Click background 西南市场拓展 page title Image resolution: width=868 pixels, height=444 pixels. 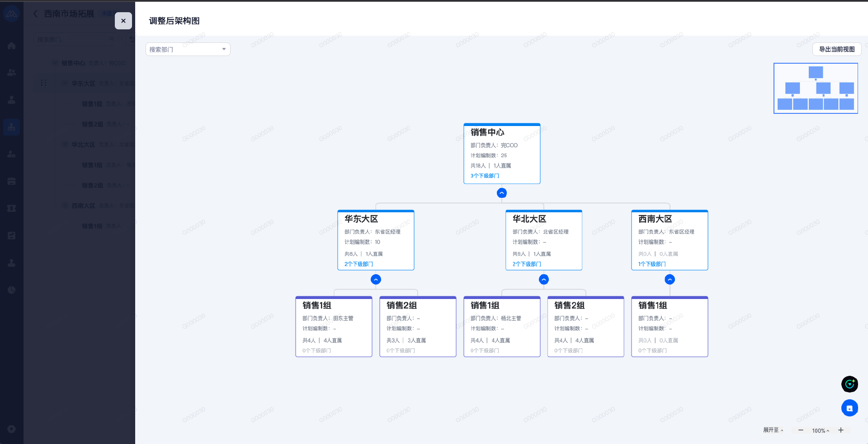point(69,14)
